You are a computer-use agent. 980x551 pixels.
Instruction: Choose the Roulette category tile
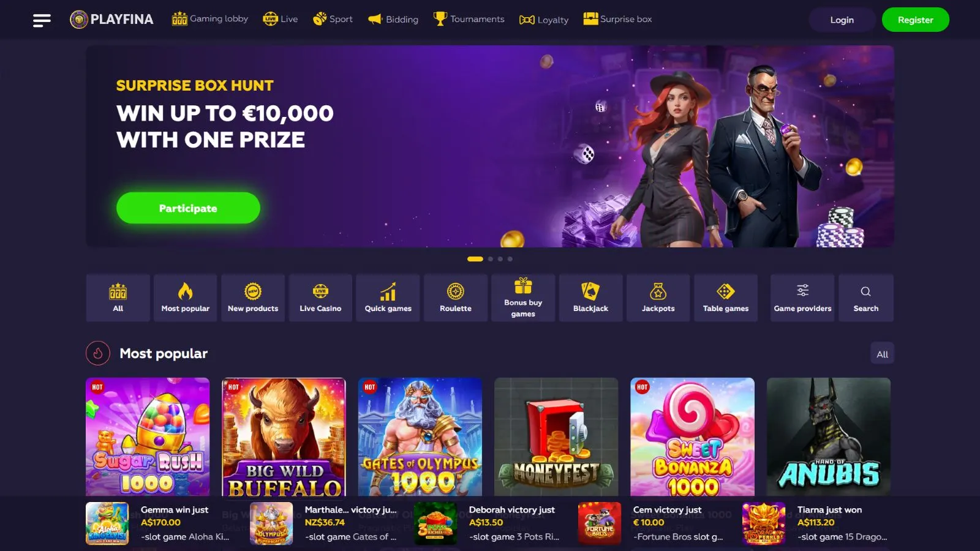pos(456,298)
